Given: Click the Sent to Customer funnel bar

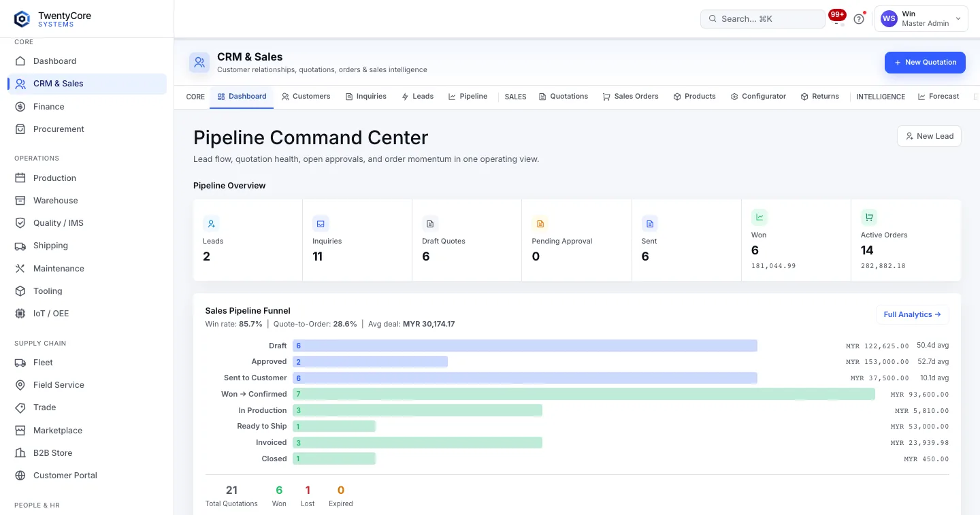Looking at the screenshot, I should (525, 378).
